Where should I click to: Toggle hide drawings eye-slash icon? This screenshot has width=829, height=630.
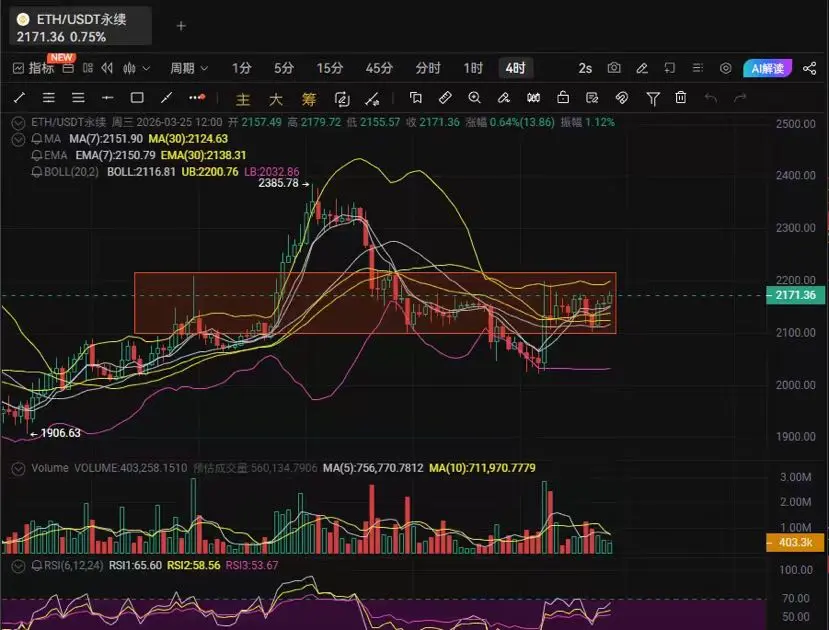[x=622, y=98]
